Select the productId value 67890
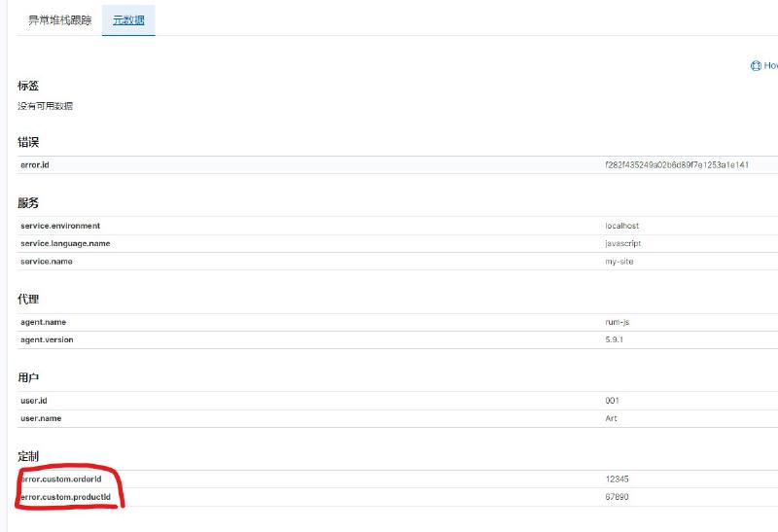 (617, 497)
